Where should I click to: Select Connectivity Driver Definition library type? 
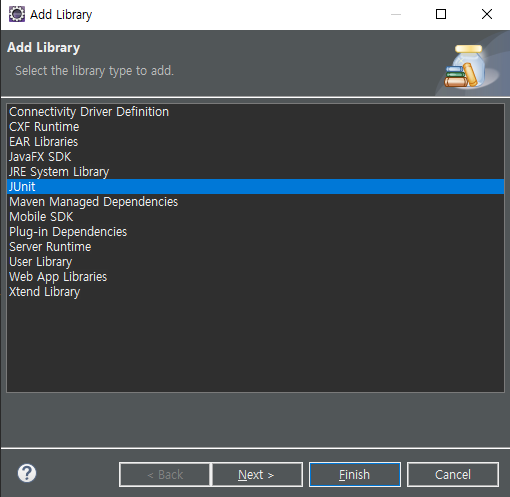click(x=255, y=112)
